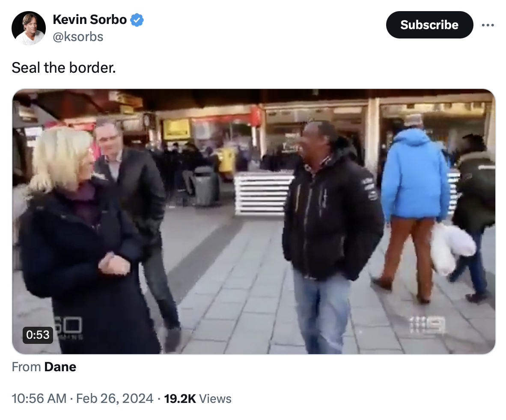506x420 pixels.
Task: Click the "Views" label text
Action: pos(215,399)
